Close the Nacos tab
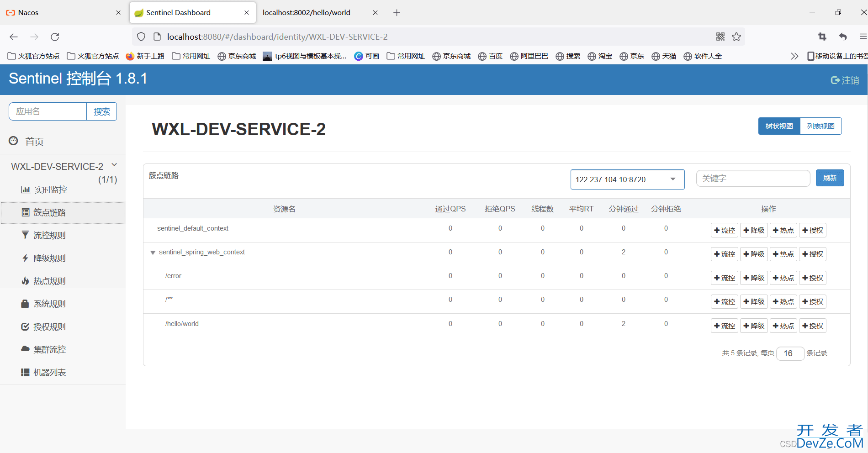 click(x=118, y=13)
